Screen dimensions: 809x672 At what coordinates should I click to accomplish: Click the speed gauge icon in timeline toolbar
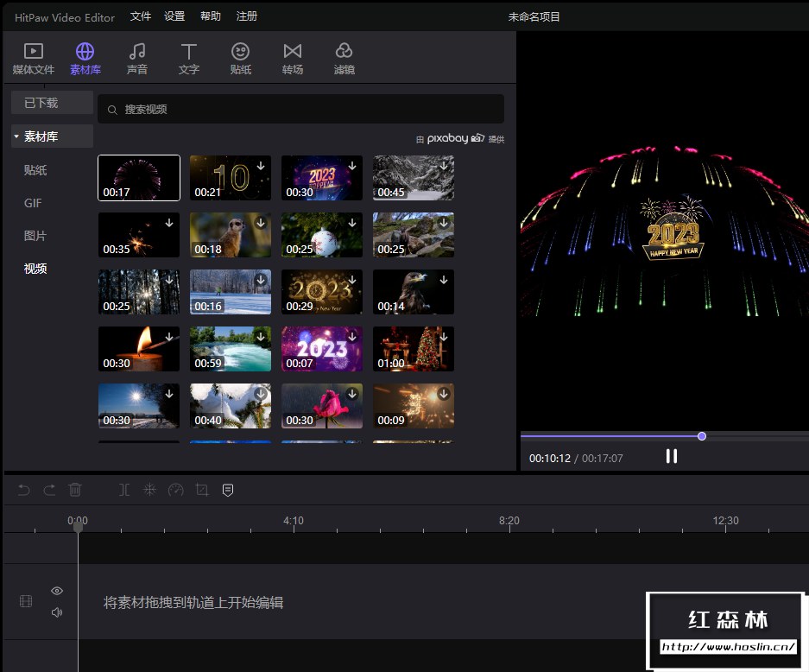tap(176, 490)
